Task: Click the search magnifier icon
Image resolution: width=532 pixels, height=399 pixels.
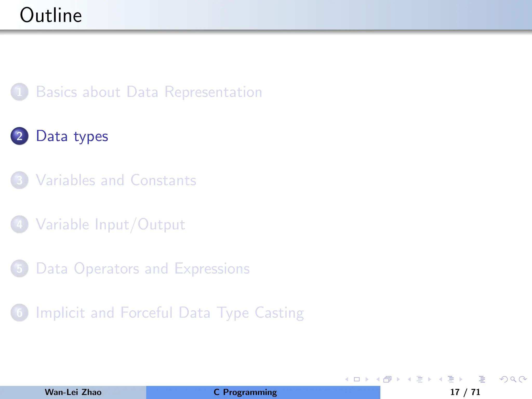Action: (x=513, y=379)
